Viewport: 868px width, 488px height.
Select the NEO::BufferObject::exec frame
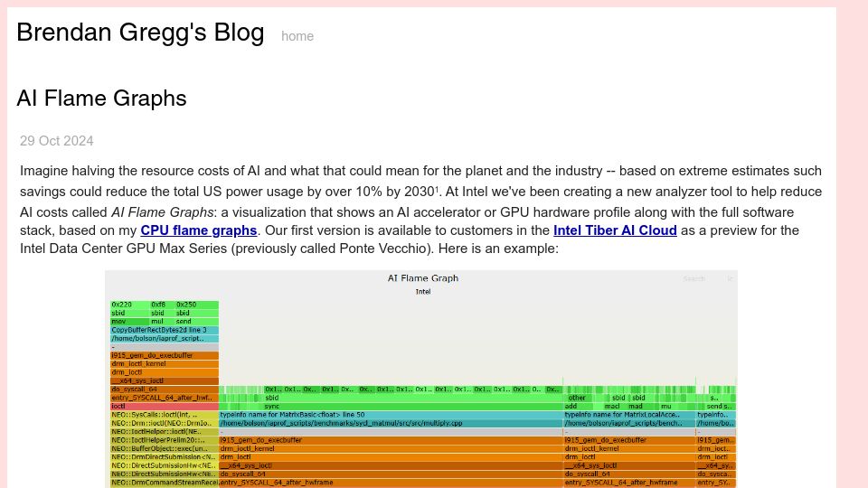165,449
